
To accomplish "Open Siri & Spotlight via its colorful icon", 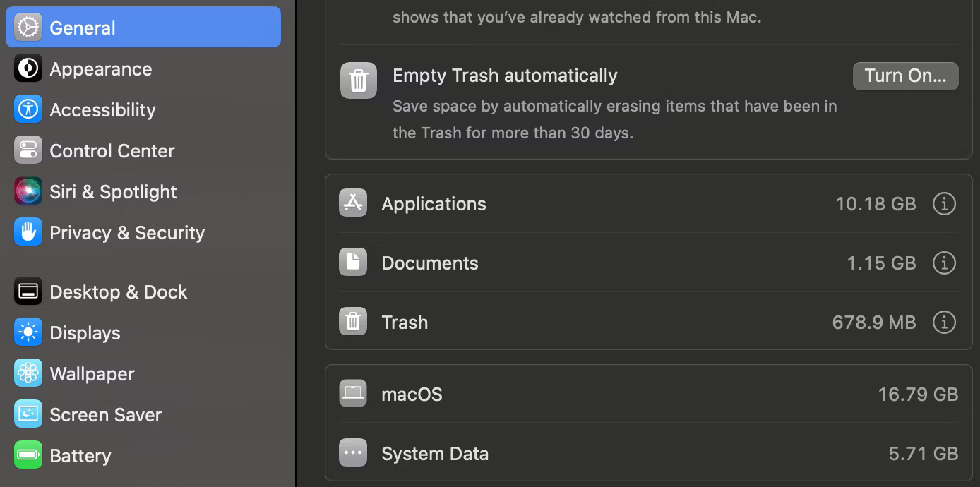I will [28, 191].
